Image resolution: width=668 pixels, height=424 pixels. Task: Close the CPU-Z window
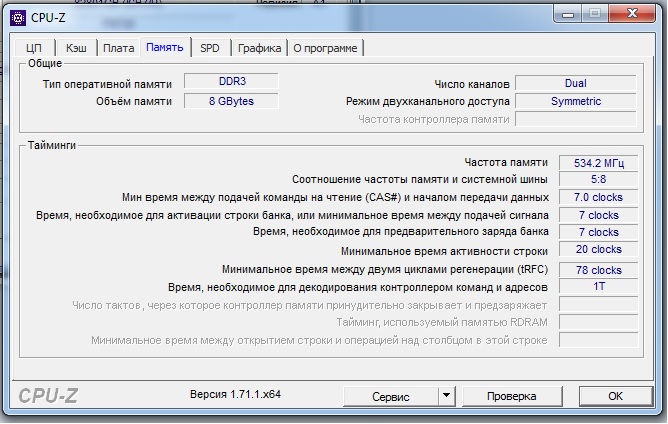pos(632,14)
